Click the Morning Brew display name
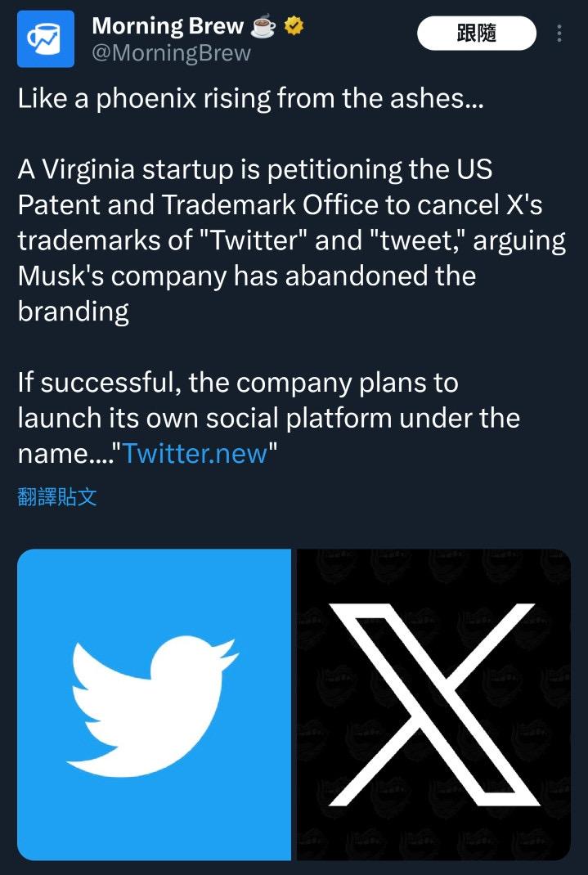Viewport: 588px width, 875px height. click(x=167, y=26)
